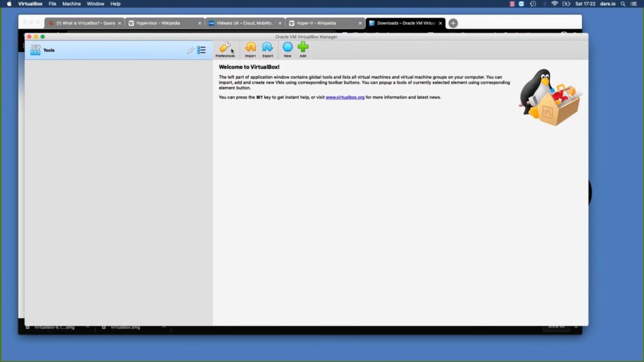Click the dare.io user name in menu bar
This screenshot has height=362, width=644.
[608, 4]
